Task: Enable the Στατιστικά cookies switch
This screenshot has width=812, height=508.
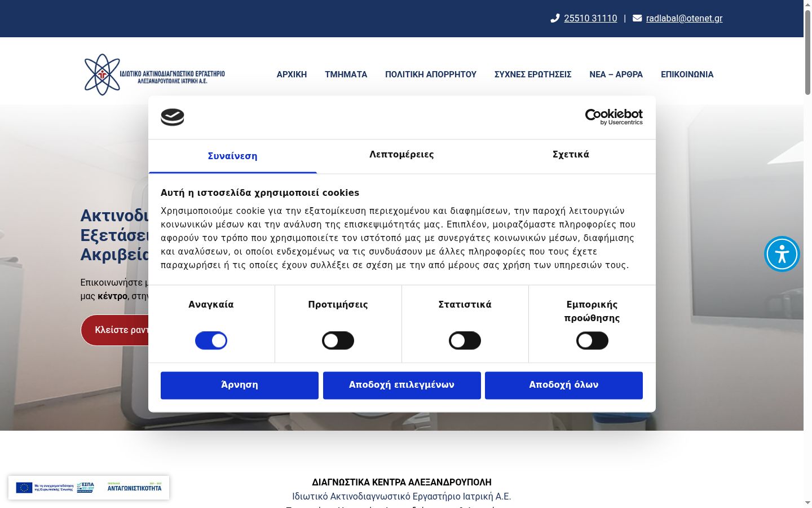Action: [465, 340]
